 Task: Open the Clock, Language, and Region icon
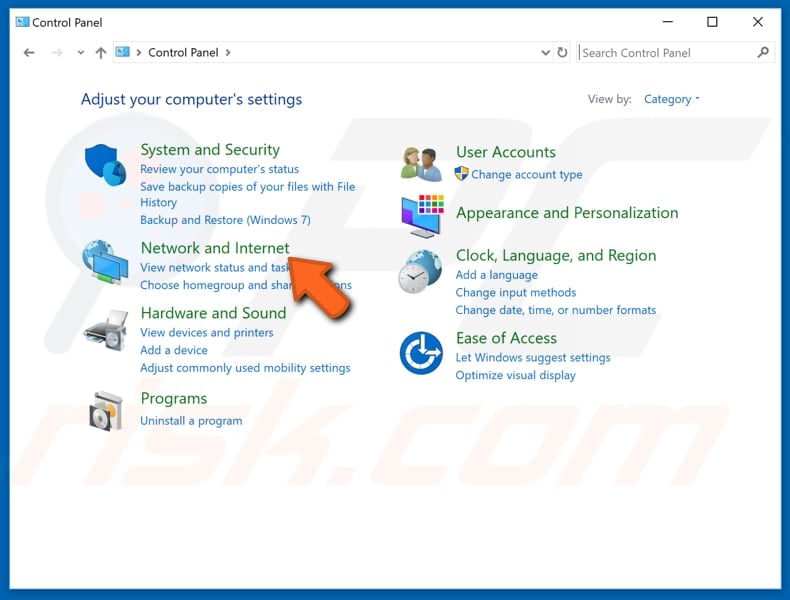pyautogui.click(x=420, y=272)
